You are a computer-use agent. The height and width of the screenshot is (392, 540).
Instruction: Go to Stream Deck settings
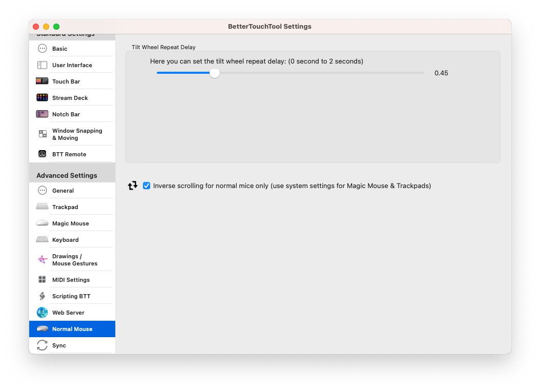72,98
